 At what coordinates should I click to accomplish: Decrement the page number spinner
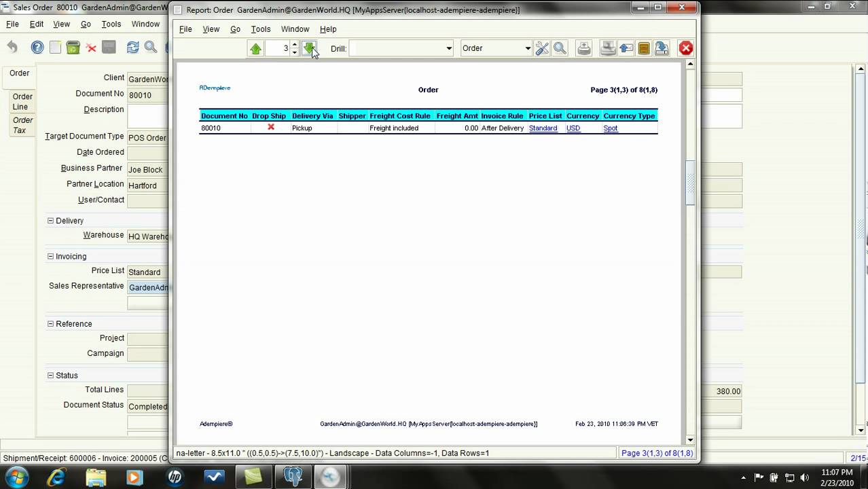[294, 52]
